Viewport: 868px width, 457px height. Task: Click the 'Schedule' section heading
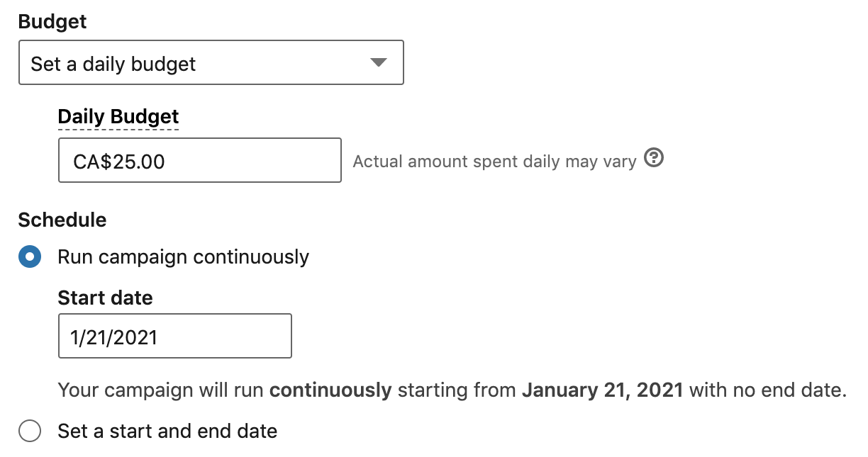(62, 220)
